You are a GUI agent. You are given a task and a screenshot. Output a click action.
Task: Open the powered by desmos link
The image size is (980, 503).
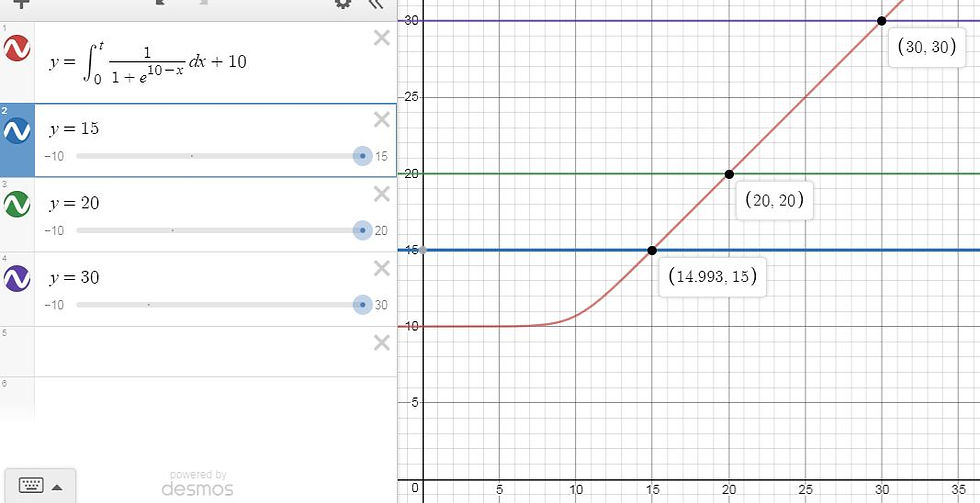[198, 483]
